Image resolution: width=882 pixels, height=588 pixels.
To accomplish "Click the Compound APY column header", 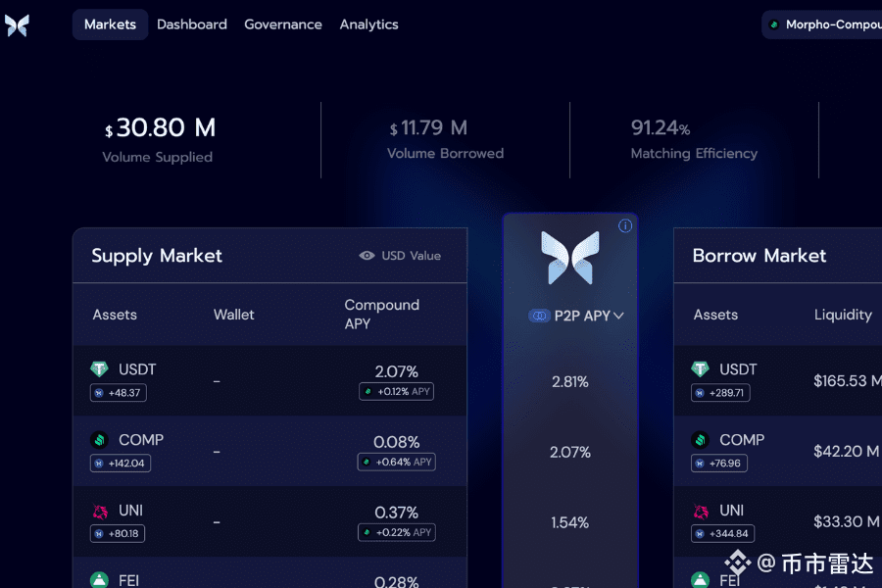I will click(x=382, y=314).
